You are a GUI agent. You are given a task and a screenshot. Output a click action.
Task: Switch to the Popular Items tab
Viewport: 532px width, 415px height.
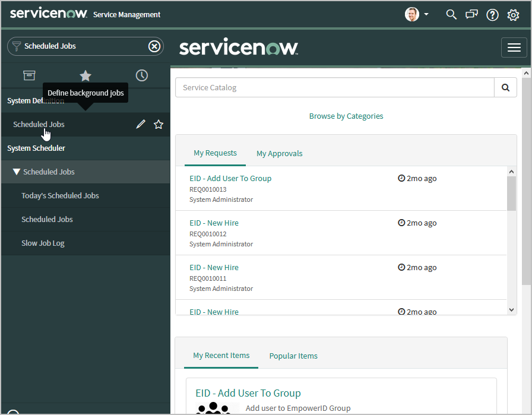pyautogui.click(x=293, y=356)
